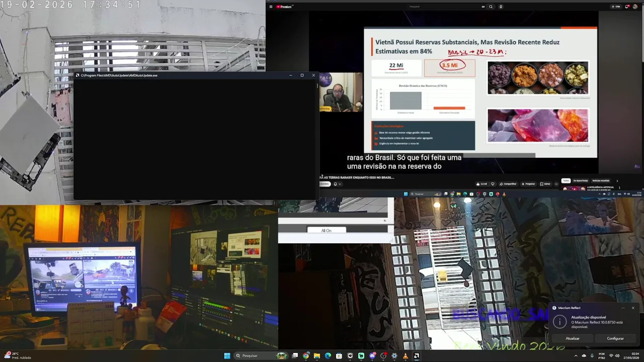644x362 pixels.
Task: Click the video player subtitle area
Action: coord(404,161)
